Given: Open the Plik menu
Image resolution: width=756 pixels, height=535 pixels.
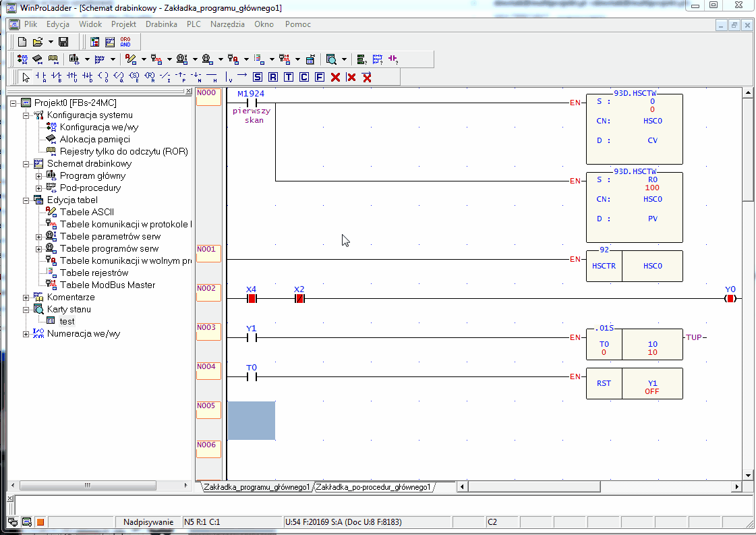Looking at the screenshot, I should 31,24.
